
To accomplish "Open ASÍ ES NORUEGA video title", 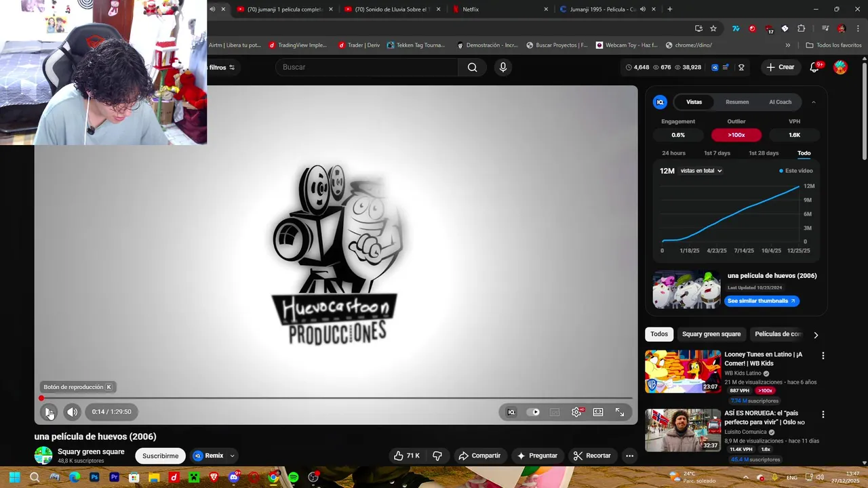I will pos(766,418).
